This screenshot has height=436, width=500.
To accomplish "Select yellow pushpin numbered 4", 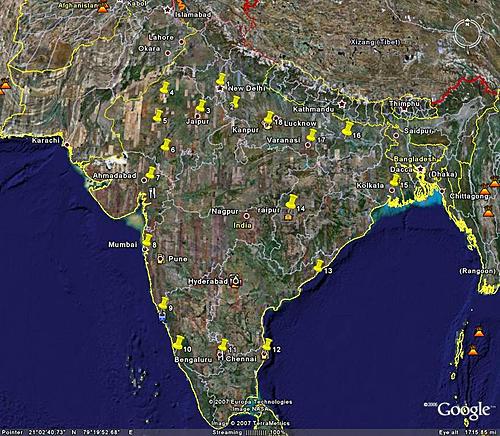I will [164, 87].
